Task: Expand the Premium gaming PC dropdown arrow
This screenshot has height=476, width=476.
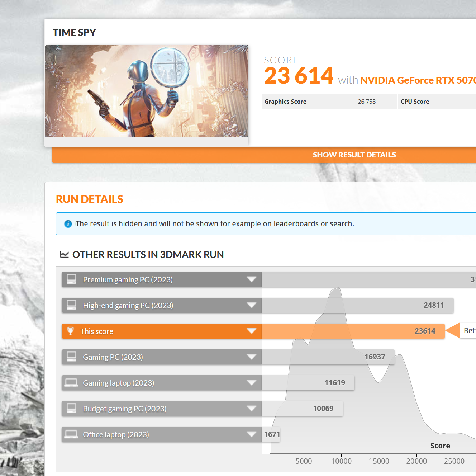Action: 252,279
